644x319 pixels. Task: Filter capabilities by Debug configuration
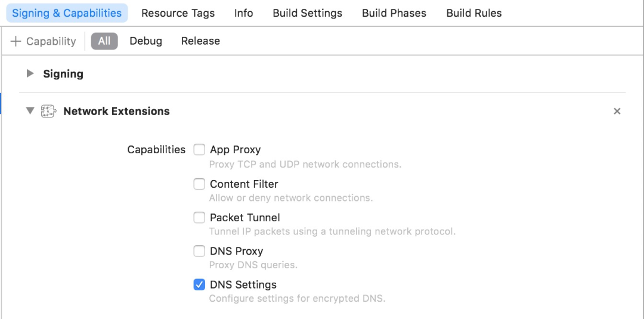145,41
